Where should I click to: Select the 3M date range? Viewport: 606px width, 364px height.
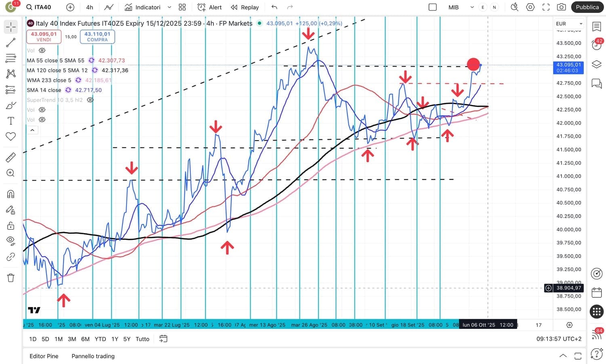coord(72,339)
